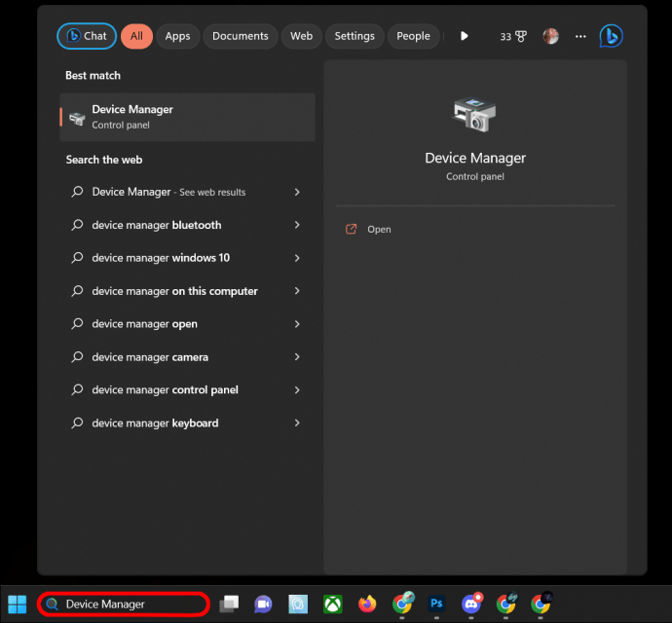Click search icon beside camera suggestion
Screen dimensions: 672x623
tap(77, 357)
